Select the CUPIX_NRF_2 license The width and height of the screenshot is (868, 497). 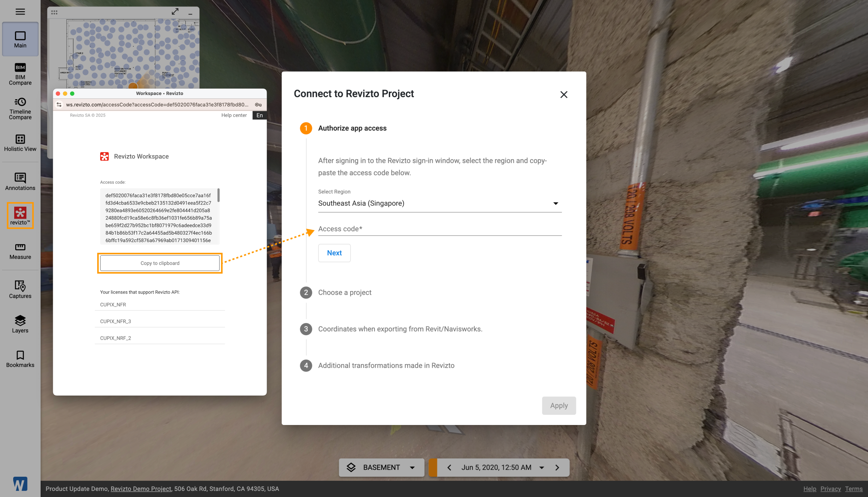(x=160, y=338)
